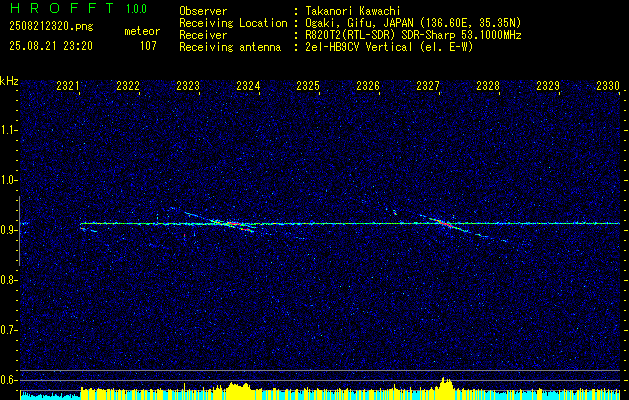The width and height of the screenshot is (629, 400).
Task: Select filename 2508212320.png
Action: 51,27
